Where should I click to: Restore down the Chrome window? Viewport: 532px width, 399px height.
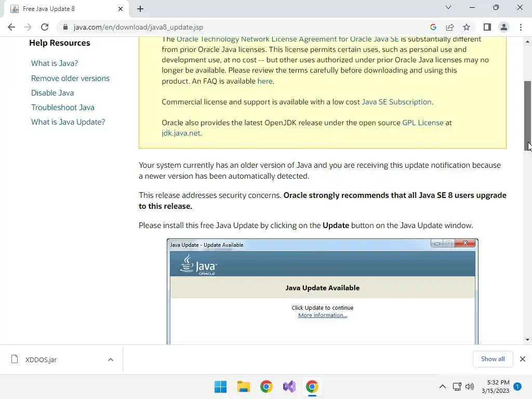[496, 7]
